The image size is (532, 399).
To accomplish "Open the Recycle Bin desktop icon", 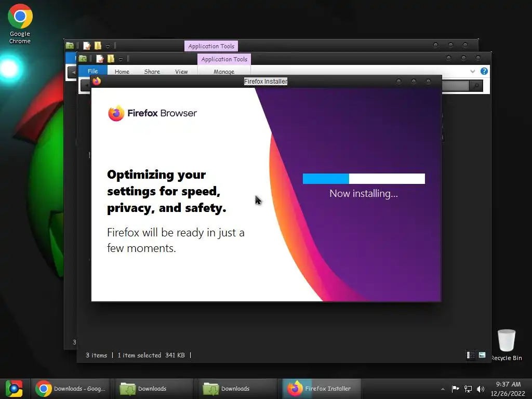I will tap(506, 345).
